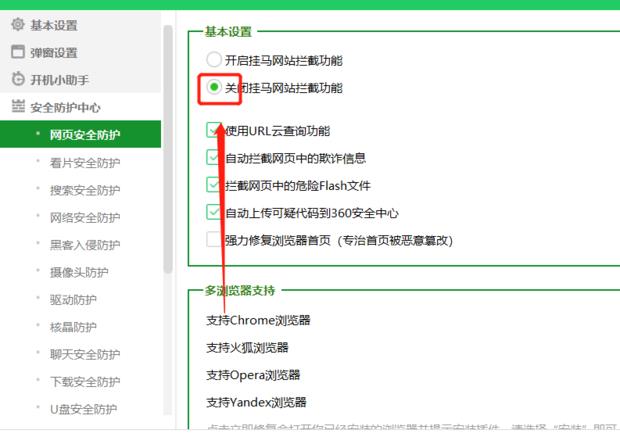Toggle 拦截网页中的危险Flash文件 checkbox
Screen dimensions: 620x437
point(214,185)
